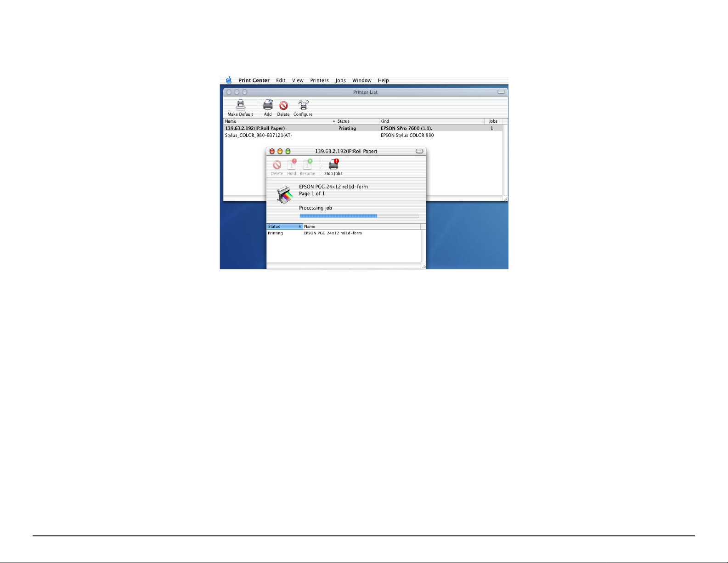
Task: Select Stylus_COLOR_980-B37121(AT) printer row
Action: tap(362, 135)
